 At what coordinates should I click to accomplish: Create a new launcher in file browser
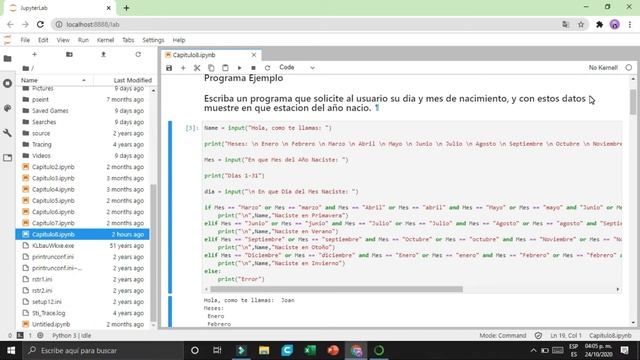(34, 54)
